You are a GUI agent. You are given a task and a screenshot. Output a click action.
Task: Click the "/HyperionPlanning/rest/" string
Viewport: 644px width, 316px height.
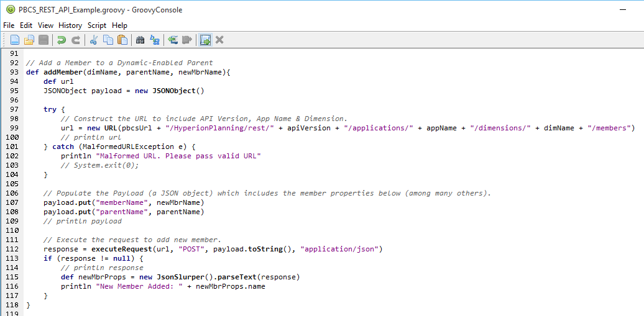218,128
